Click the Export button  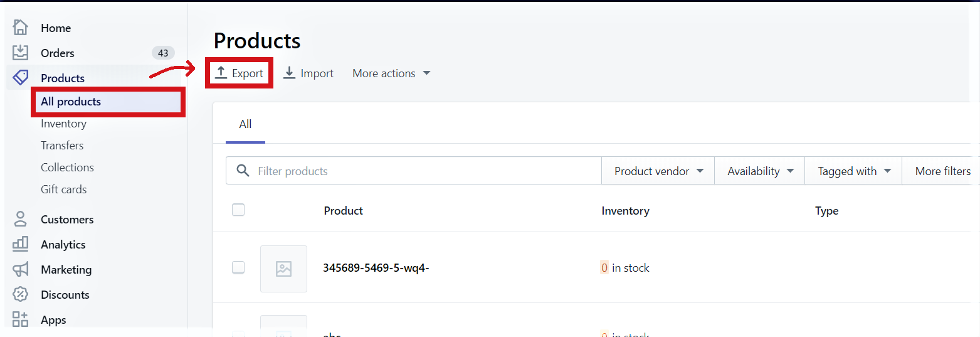pos(239,73)
